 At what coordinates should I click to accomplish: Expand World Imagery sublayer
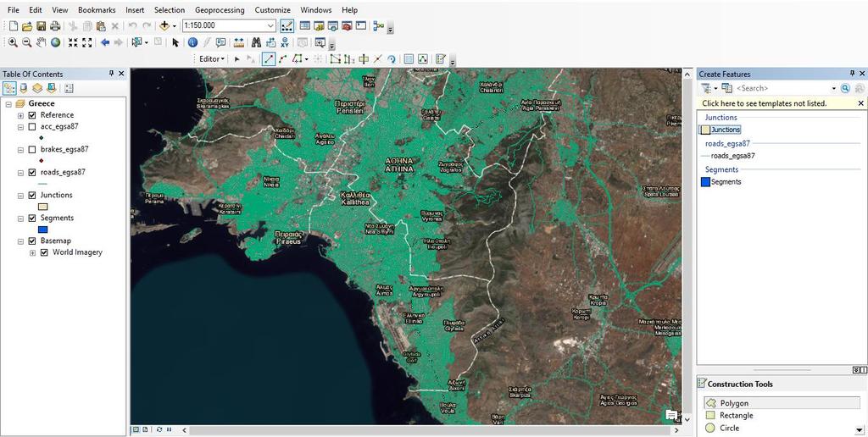(x=33, y=252)
